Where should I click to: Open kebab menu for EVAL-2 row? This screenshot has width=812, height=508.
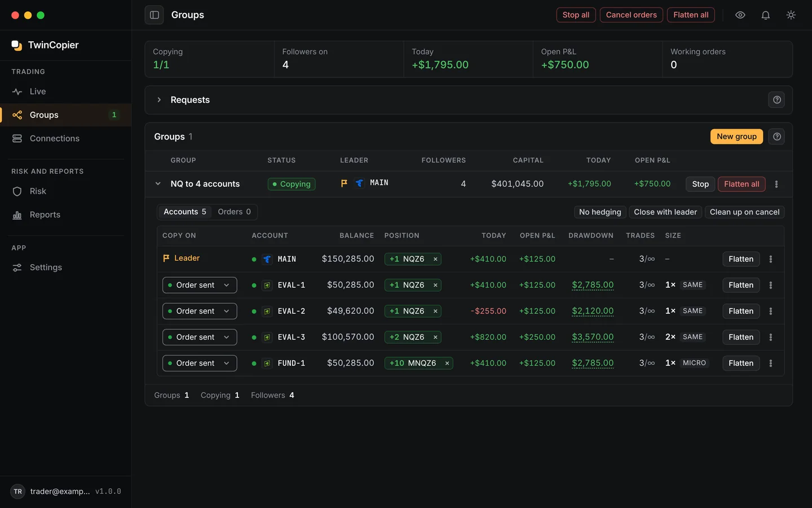(771, 311)
